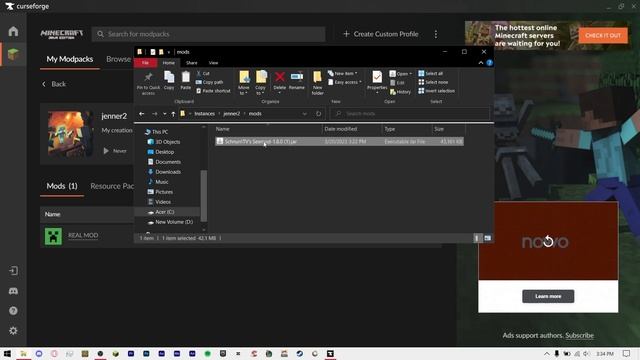Open the Windows Start button

(7, 353)
